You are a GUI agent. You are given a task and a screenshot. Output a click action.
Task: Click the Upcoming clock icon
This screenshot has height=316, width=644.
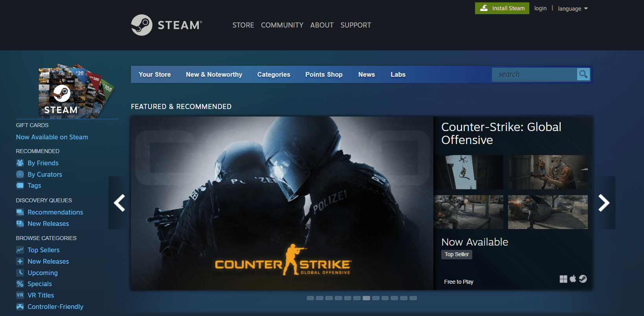20,272
